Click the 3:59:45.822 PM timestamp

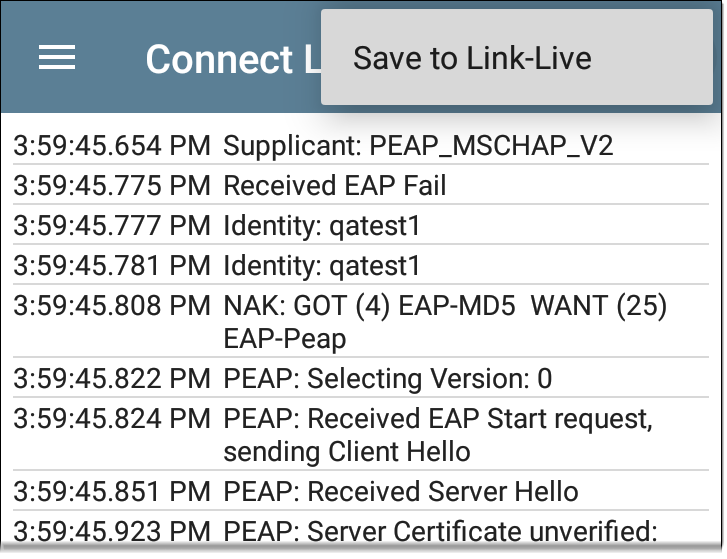pyautogui.click(x=112, y=378)
